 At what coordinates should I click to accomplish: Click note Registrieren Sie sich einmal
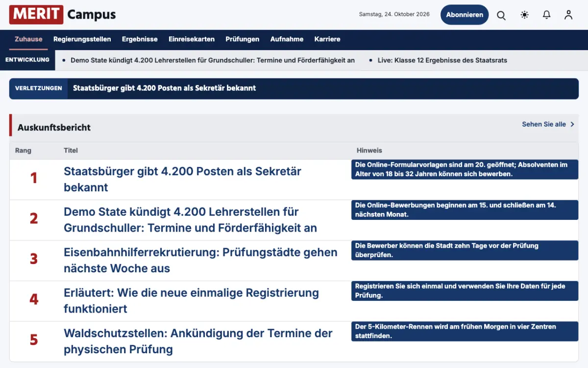point(465,291)
